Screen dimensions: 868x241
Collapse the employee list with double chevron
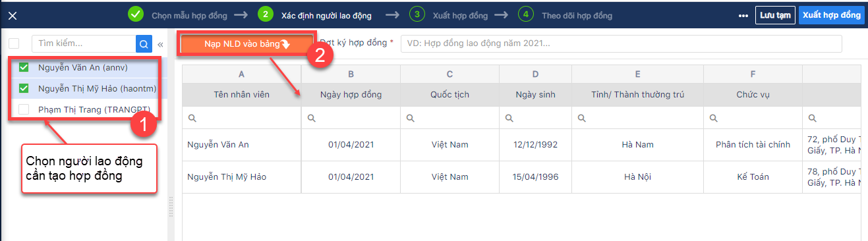pyautogui.click(x=160, y=44)
